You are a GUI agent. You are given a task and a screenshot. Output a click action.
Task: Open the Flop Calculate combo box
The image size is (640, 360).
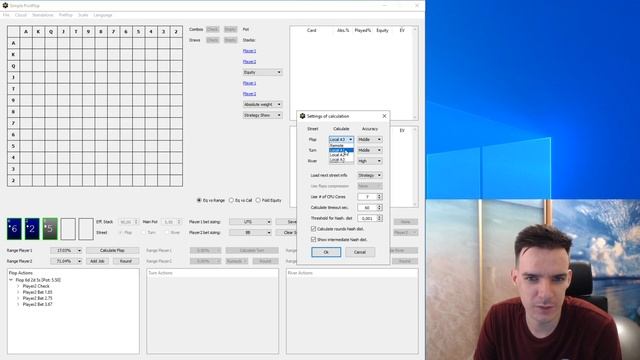[x=341, y=140]
